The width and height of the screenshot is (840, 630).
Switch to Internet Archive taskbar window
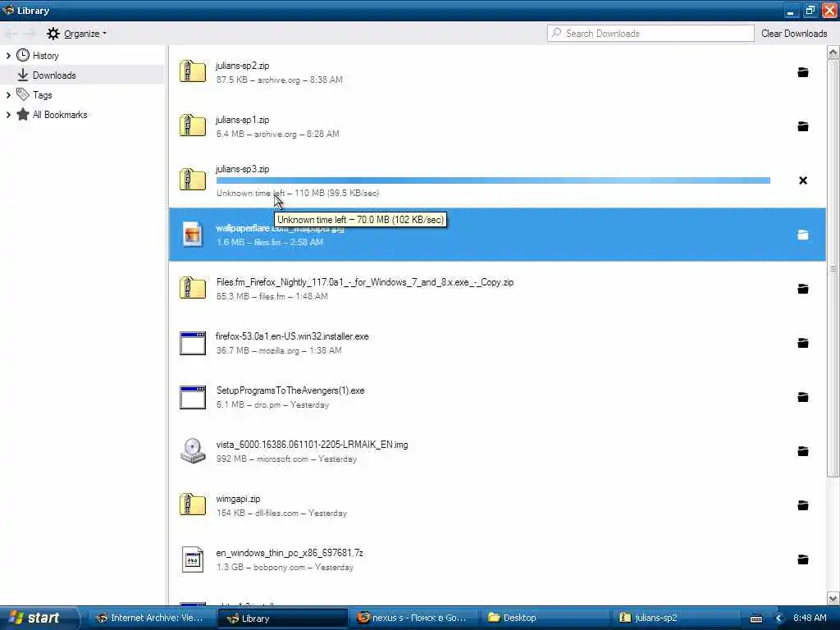pyautogui.click(x=151, y=618)
